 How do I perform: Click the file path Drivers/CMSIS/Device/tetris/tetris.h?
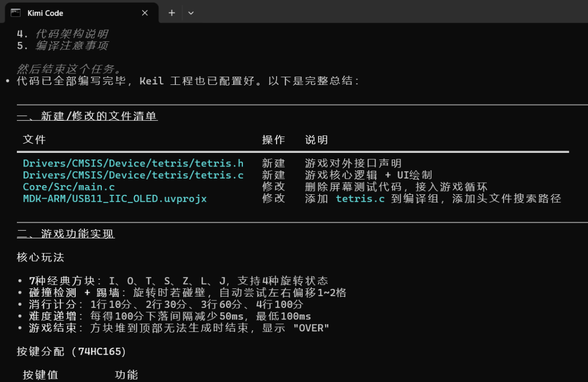133,163
